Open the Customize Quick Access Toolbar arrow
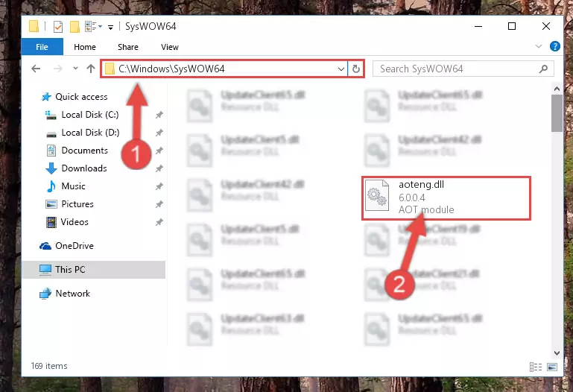The image size is (573, 392). click(110, 27)
